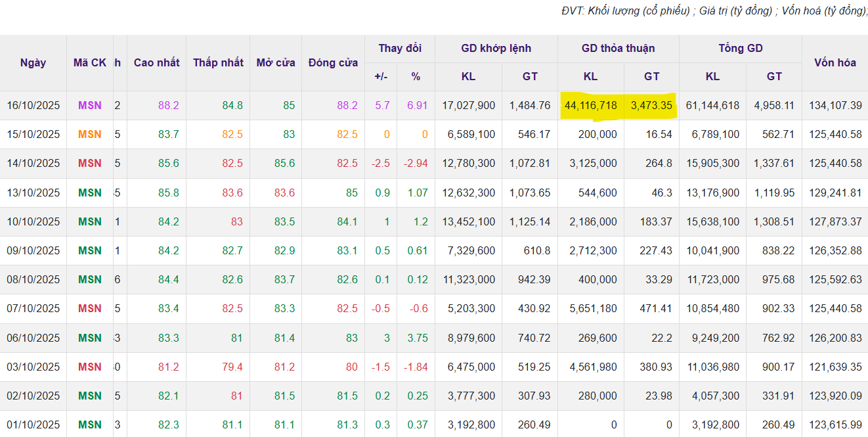Viewport: 868px width, 437px height.
Task: Click the Mở cửa column header
Action: point(275,63)
